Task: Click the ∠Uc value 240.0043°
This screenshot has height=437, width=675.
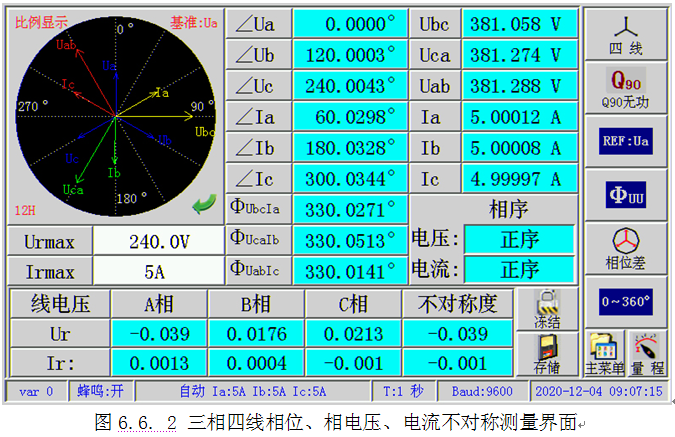Action: point(350,86)
